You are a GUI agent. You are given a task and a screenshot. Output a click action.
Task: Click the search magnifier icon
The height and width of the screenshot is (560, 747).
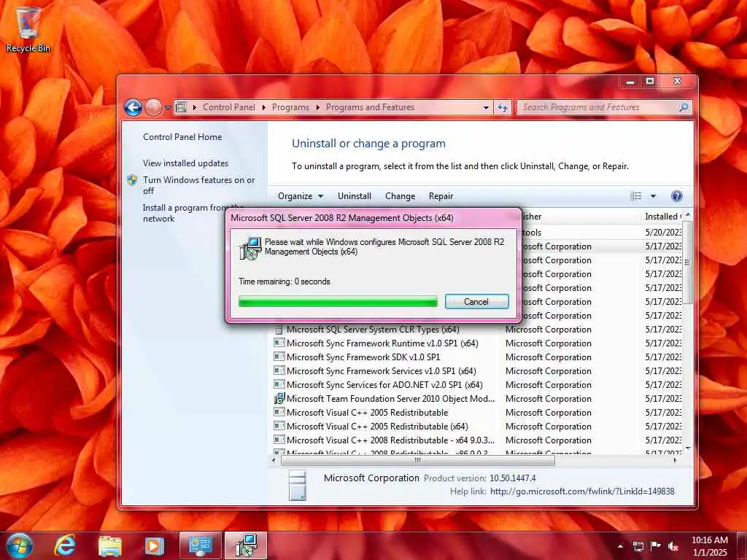coord(684,108)
